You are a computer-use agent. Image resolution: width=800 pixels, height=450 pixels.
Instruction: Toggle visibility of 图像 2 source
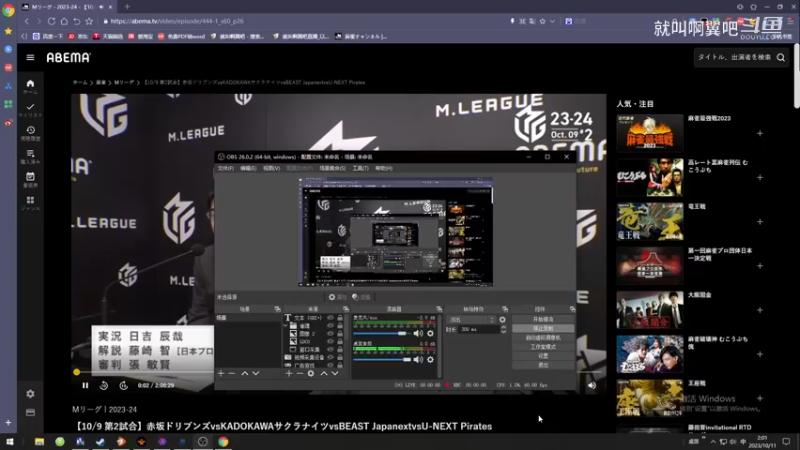click(x=331, y=334)
